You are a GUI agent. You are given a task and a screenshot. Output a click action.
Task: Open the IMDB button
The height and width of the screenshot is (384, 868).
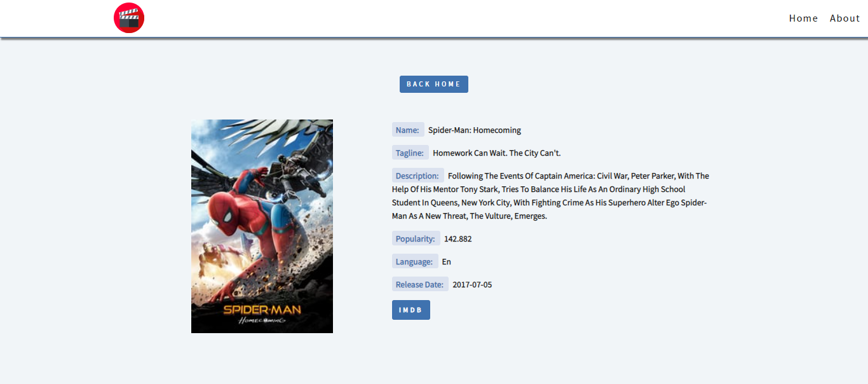pyautogui.click(x=411, y=310)
